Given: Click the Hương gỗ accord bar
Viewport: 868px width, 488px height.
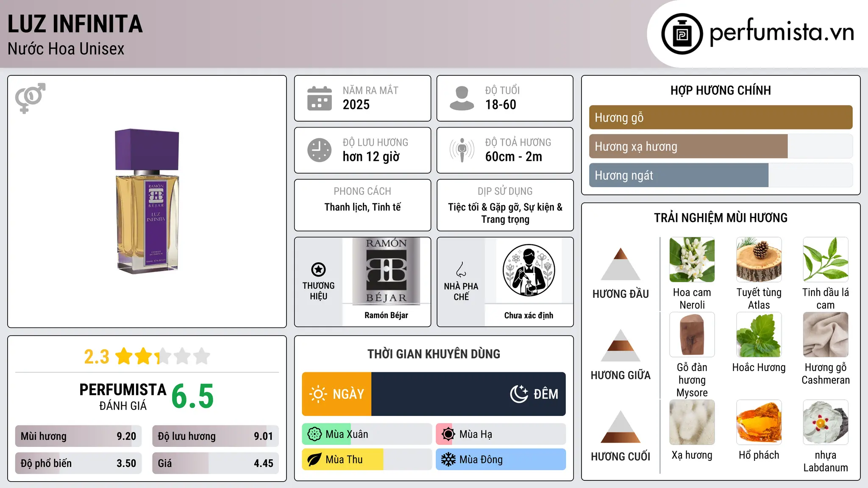Looking at the screenshot, I should 721,117.
